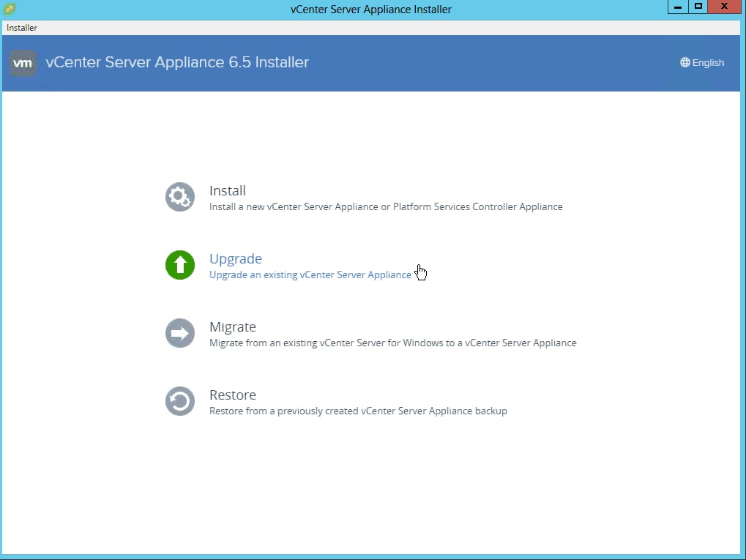Choose the Upgrade heading link
This screenshot has width=746, height=560.
(x=235, y=259)
